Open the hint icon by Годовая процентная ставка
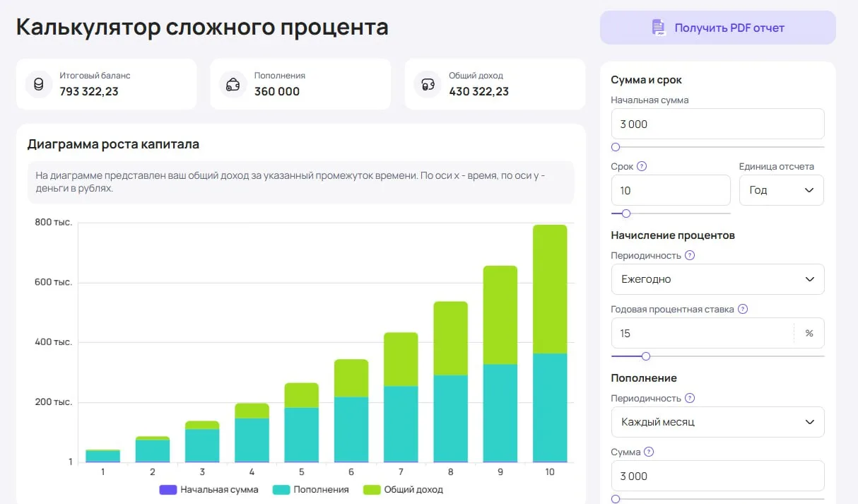The image size is (858, 504). 743,309
